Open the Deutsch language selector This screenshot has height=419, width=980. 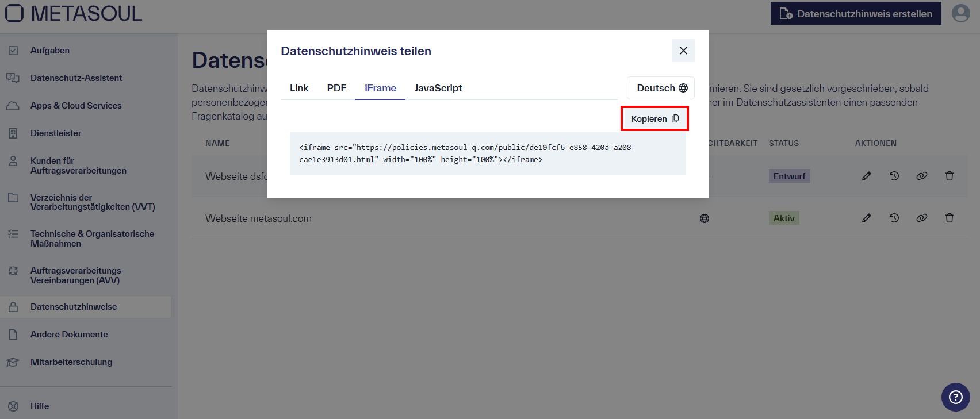(661, 88)
